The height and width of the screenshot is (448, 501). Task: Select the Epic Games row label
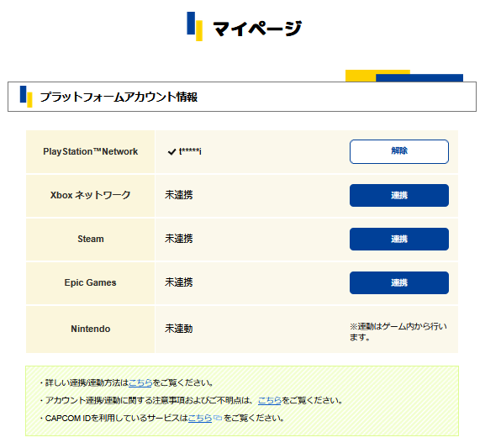[x=91, y=282]
